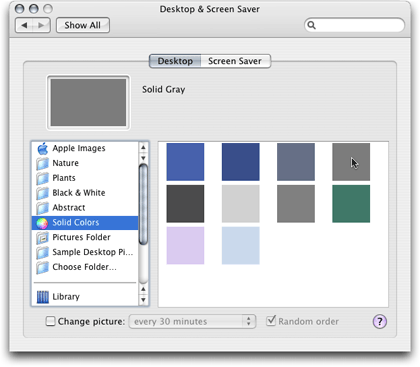The image size is (420, 367).
Task: Click the Abstract folder icon
Action: [43, 208]
